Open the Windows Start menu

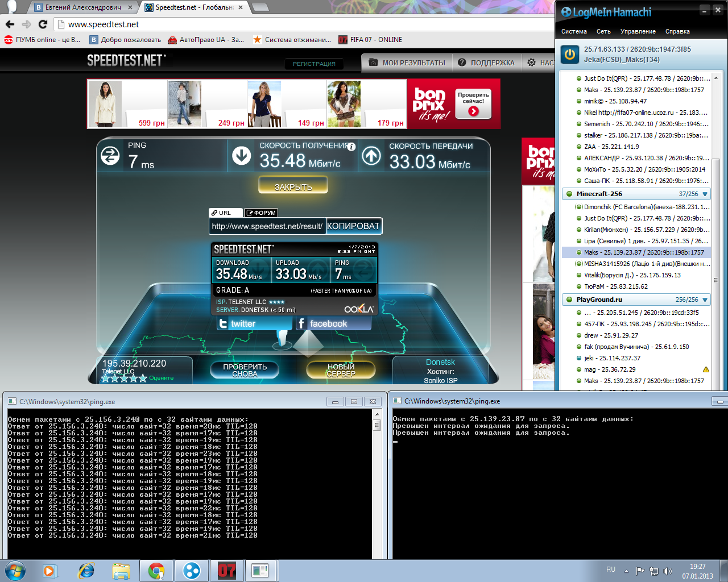[15, 570]
